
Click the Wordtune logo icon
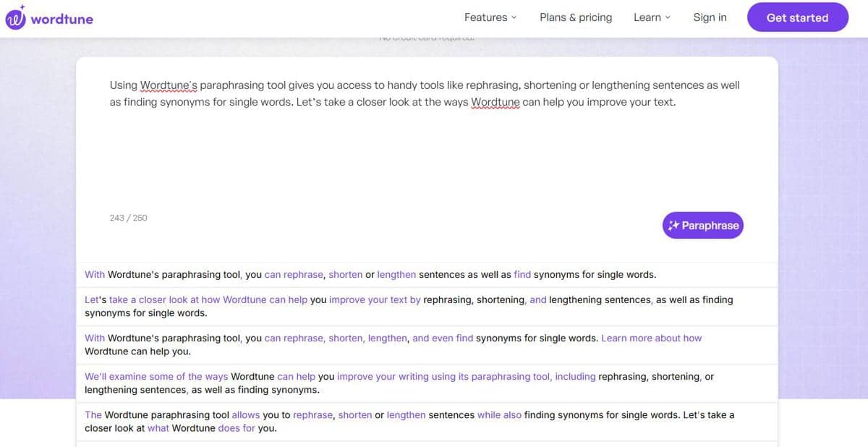pos(15,17)
